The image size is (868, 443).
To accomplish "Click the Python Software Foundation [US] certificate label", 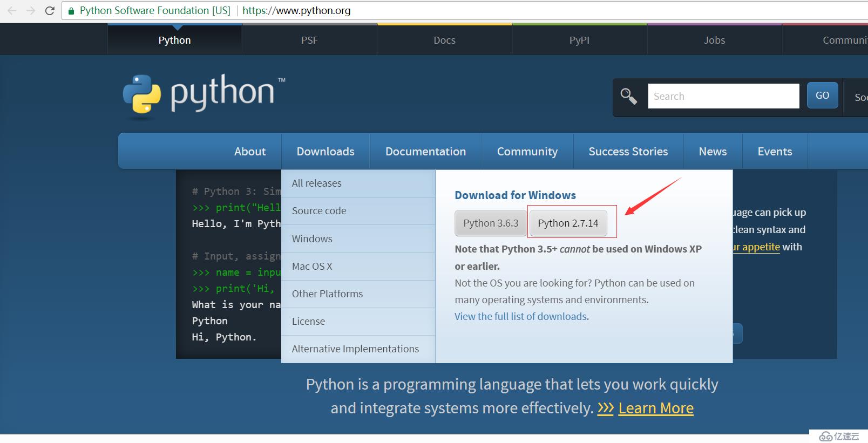I will click(x=155, y=10).
